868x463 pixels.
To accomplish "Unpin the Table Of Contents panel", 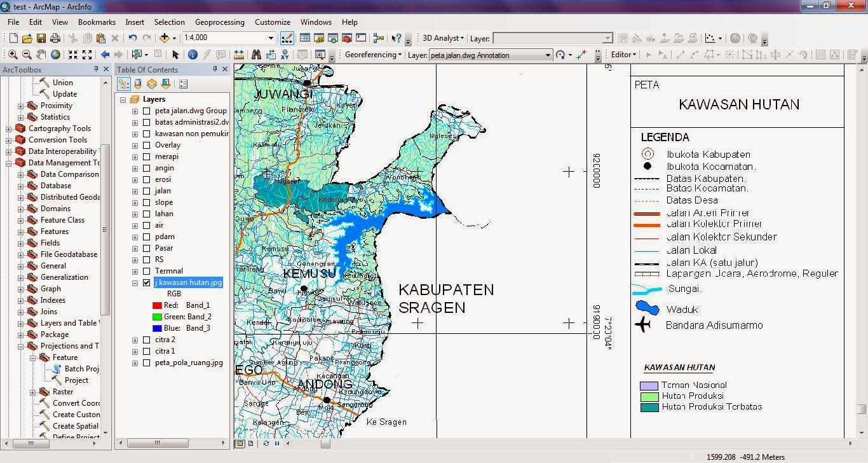I will [215, 69].
